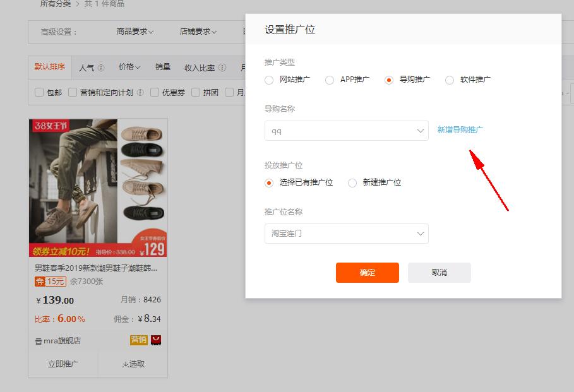Screen dimensions: 574x392
Task: Expand the 淘宝连门 推广位名称 dropdown
Action: point(346,234)
